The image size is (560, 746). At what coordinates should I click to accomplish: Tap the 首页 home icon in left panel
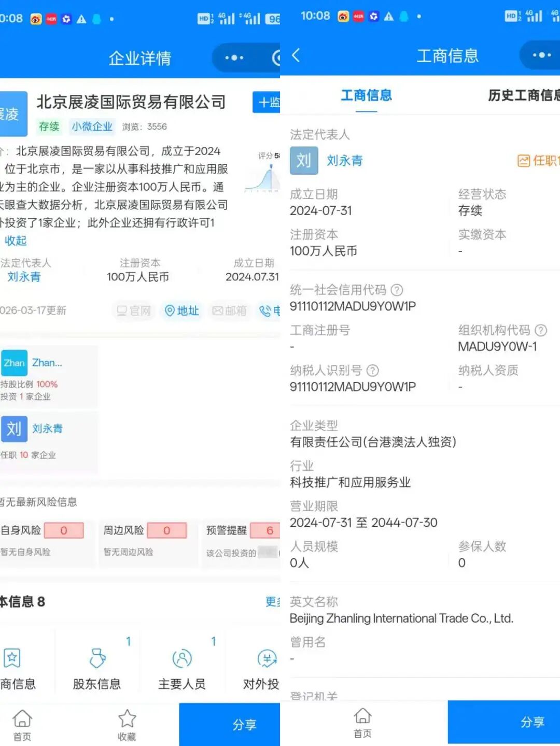tap(22, 724)
